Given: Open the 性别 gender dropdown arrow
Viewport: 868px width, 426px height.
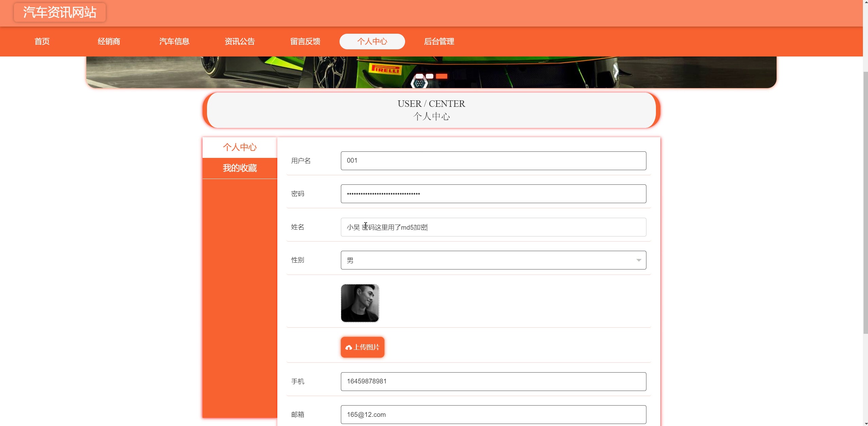Looking at the screenshot, I should (x=639, y=260).
